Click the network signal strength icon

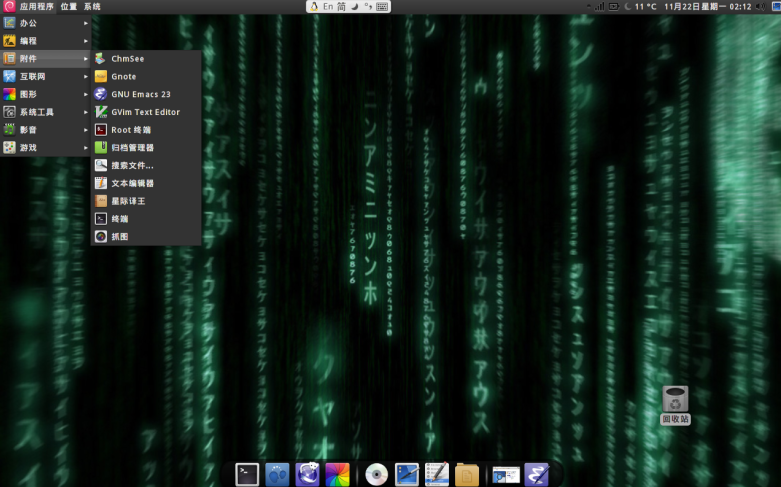(599, 6)
